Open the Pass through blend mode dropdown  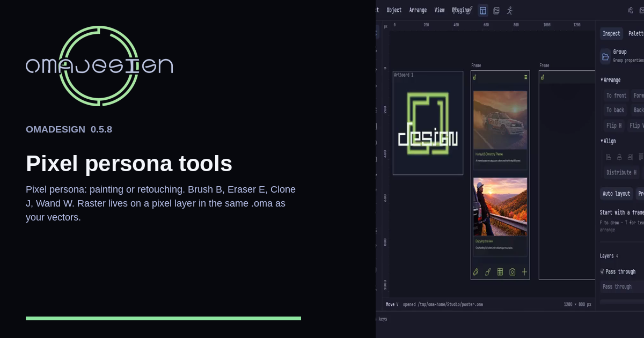pos(622,286)
